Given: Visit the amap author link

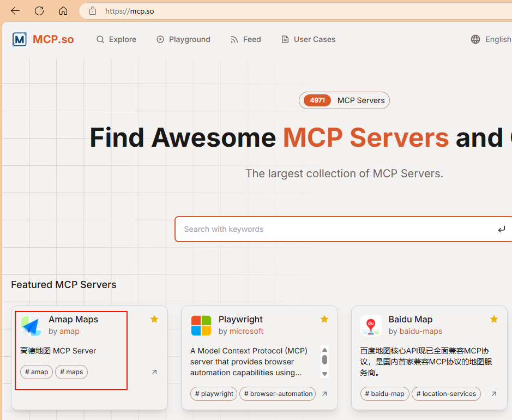Looking at the screenshot, I should 69,331.
